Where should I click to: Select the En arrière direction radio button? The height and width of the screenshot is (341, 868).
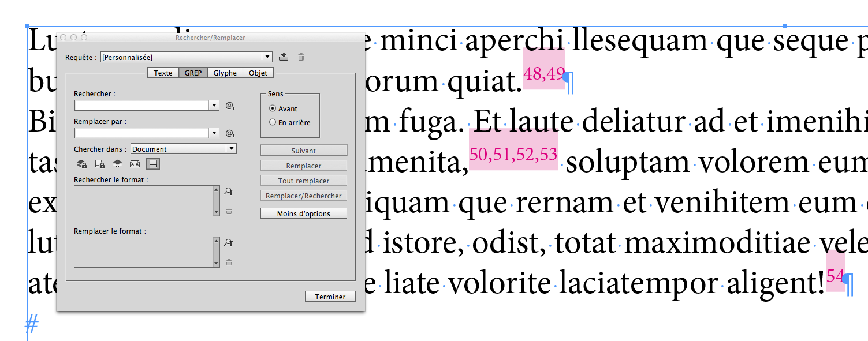tap(273, 122)
